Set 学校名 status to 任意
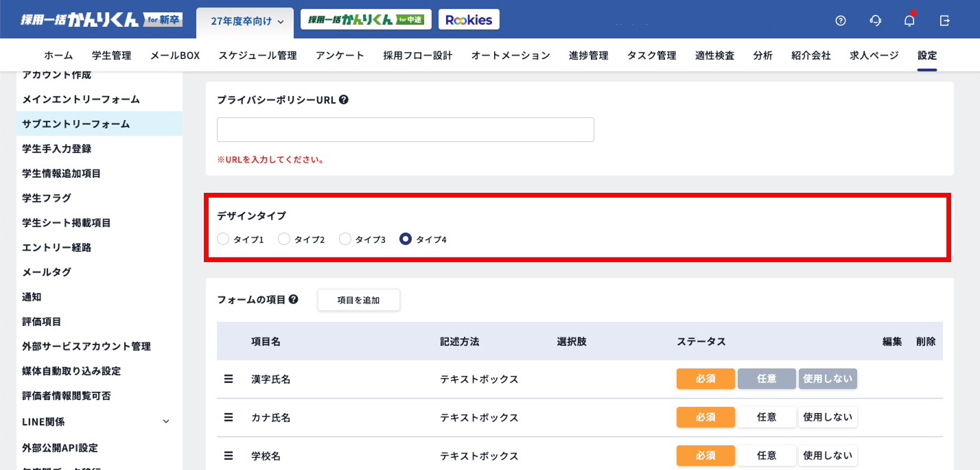The image size is (980, 470). (767, 455)
